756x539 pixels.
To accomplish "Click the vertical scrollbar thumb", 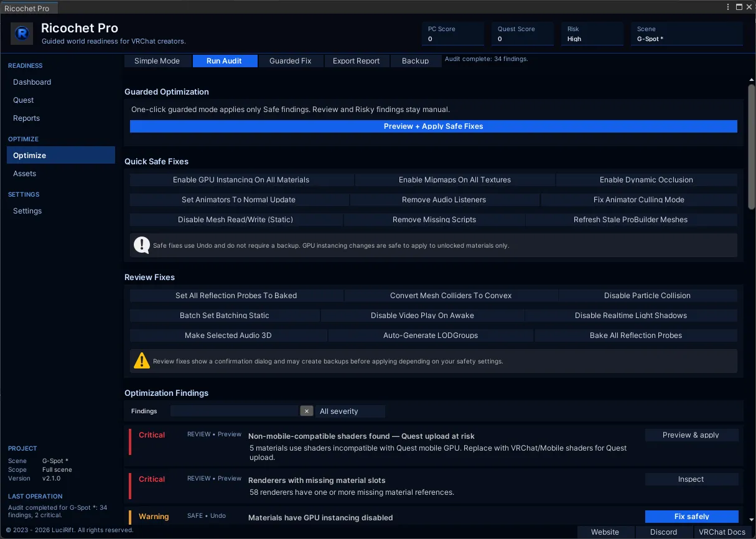I will click(751, 146).
